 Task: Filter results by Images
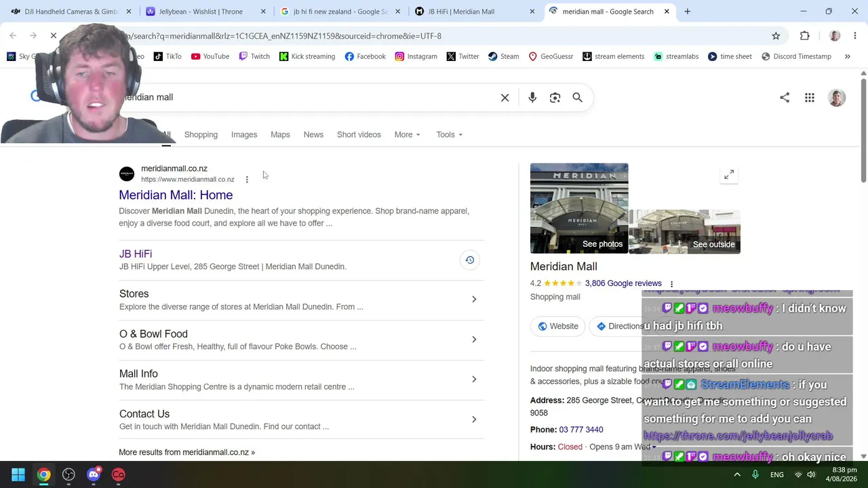[x=244, y=135]
